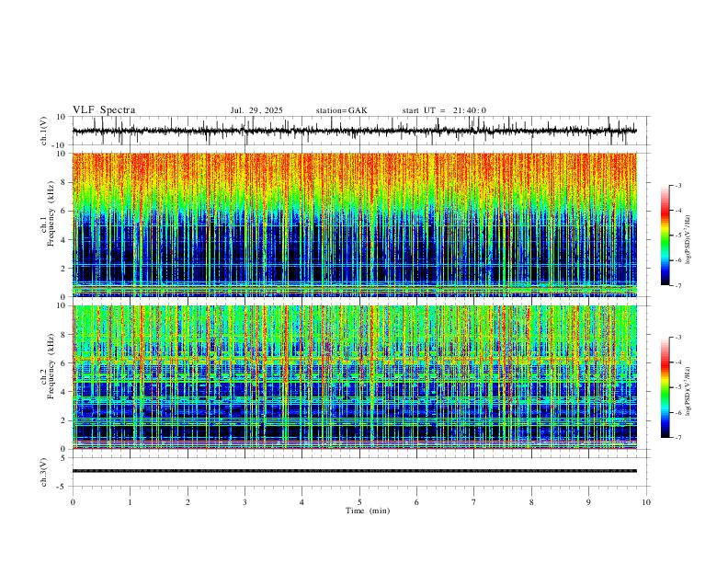Click the ch.3 flat voltage trace
Screen dimensions: 728x563
(x=354, y=471)
